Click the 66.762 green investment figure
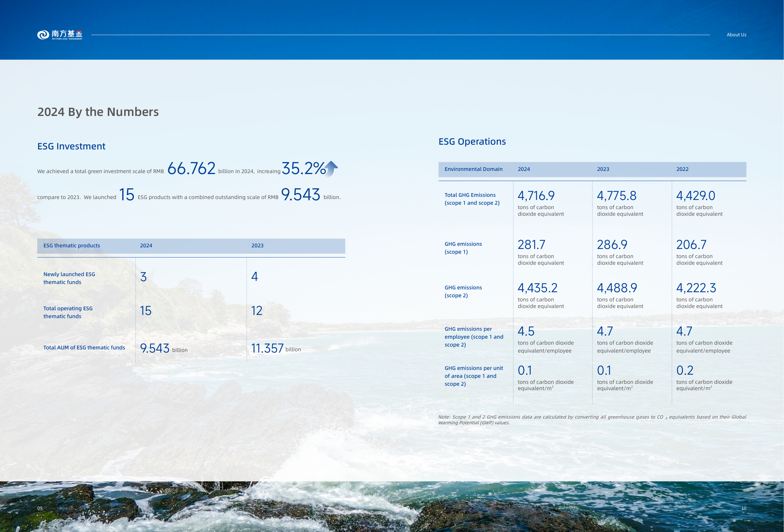The width and height of the screenshot is (784, 532). point(191,168)
